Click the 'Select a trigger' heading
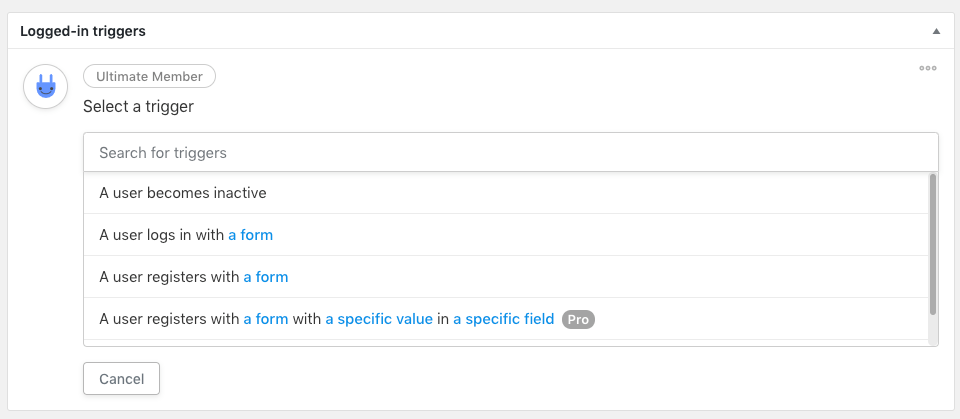Viewport: 960px width, 419px height. pyautogui.click(x=138, y=107)
